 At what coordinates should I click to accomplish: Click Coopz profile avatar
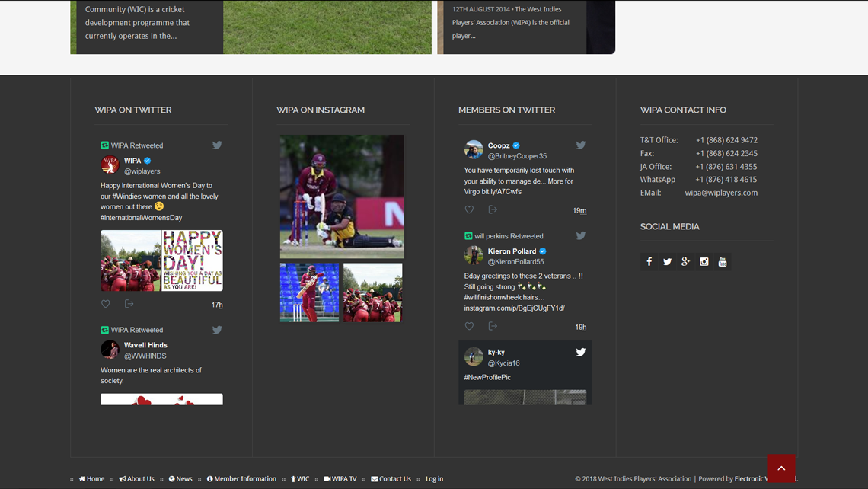pyautogui.click(x=474, y=150)
